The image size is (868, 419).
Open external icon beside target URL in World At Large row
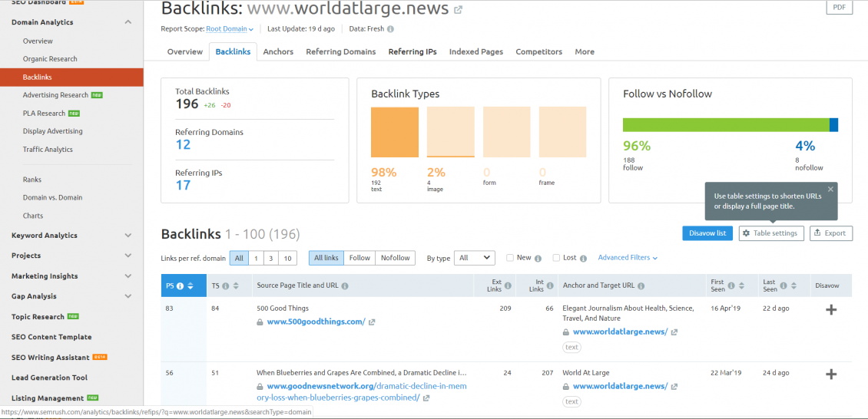(x=674, y=387)
